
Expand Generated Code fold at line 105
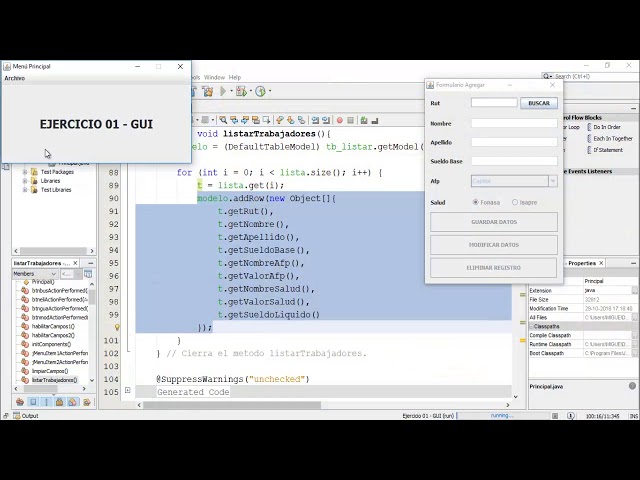point(127,390)
